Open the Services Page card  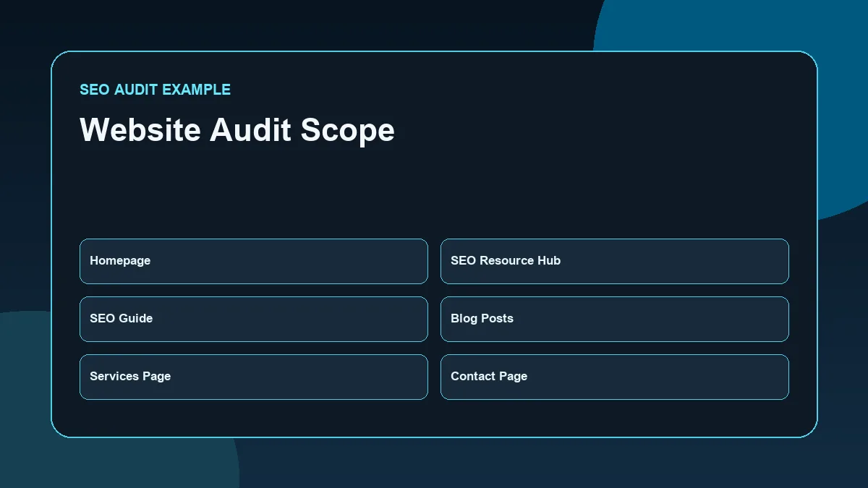[254, 377]
